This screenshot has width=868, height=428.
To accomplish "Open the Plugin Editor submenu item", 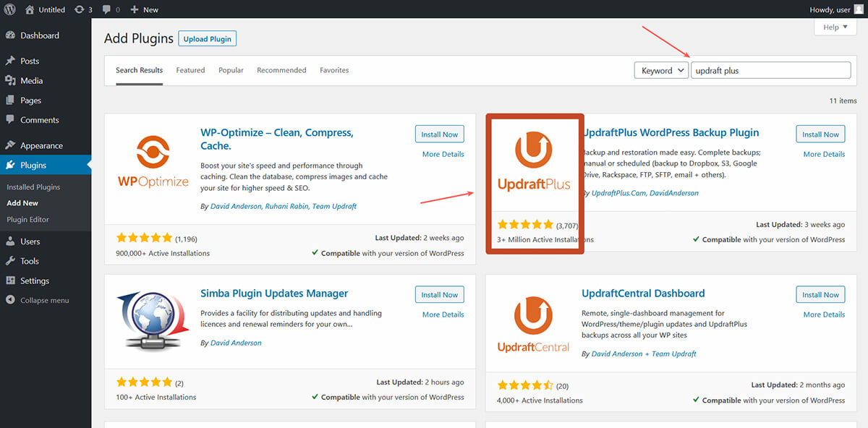I will click(28, 220).
